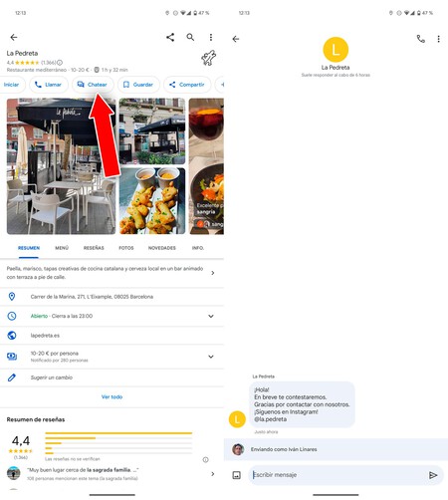Open the sagrada familia review chevron
The image size is (448, 500).
213,474
